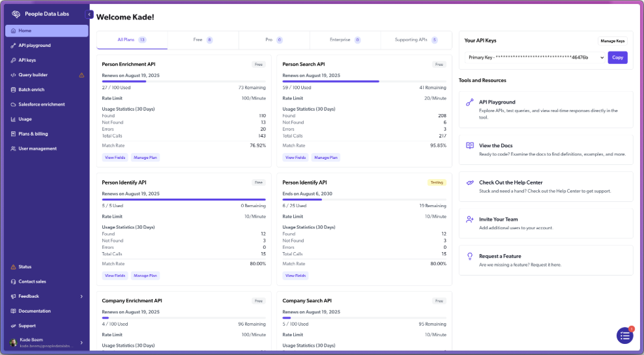
Task: Click the People Data Labs logo icon
Action: (x=16, y=14)
